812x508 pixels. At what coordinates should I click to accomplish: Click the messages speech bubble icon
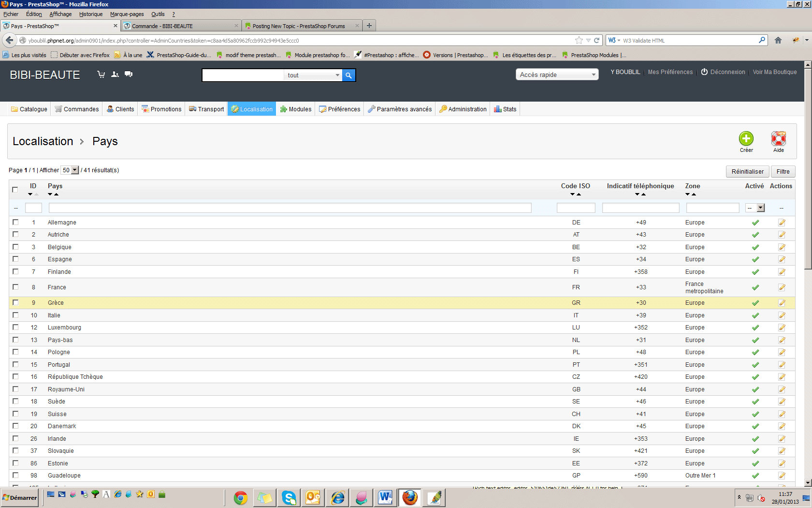[x=129, y=74]
